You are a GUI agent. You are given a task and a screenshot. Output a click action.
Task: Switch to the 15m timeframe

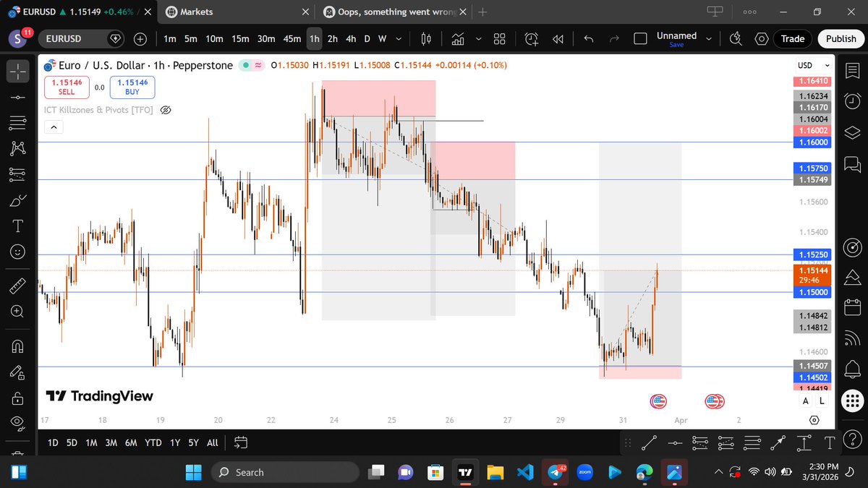240,39
